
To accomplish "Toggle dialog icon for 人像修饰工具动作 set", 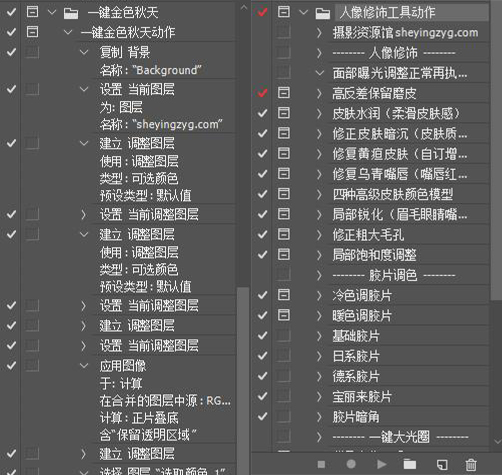I will coord(284,12).
